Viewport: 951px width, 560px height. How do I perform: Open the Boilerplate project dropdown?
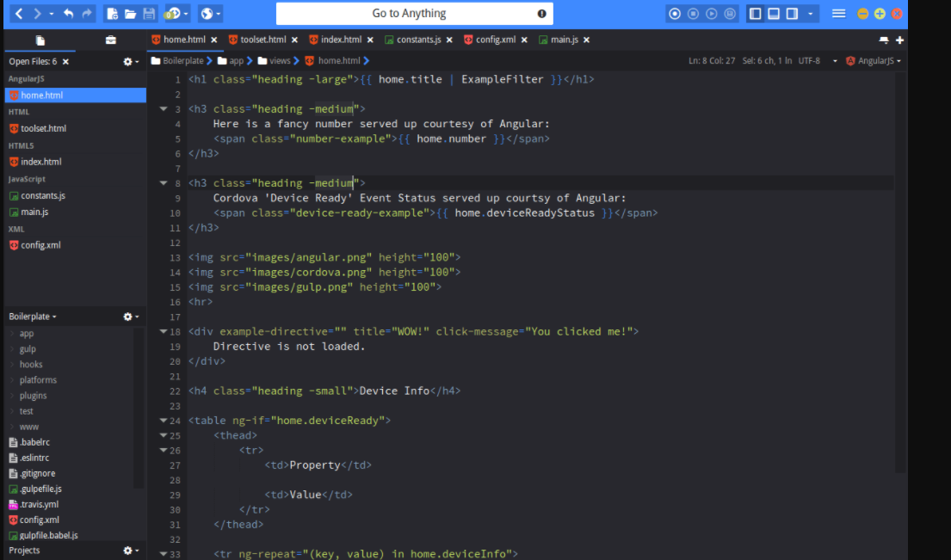[33, 317]
